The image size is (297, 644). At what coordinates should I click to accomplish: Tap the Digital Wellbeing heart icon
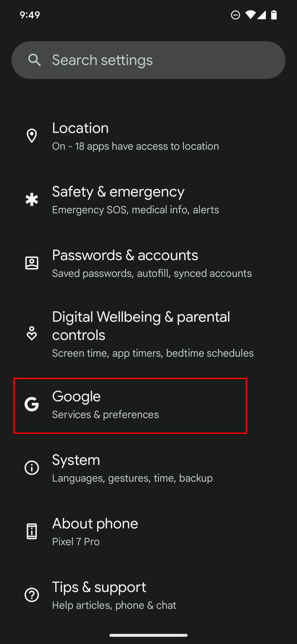(32, 333)
